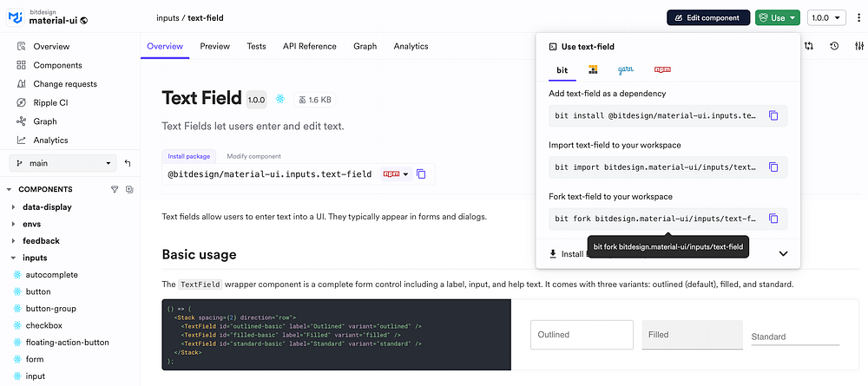Click inputs in the breadcrumb
868x386 pixels.
click(168, 17)
